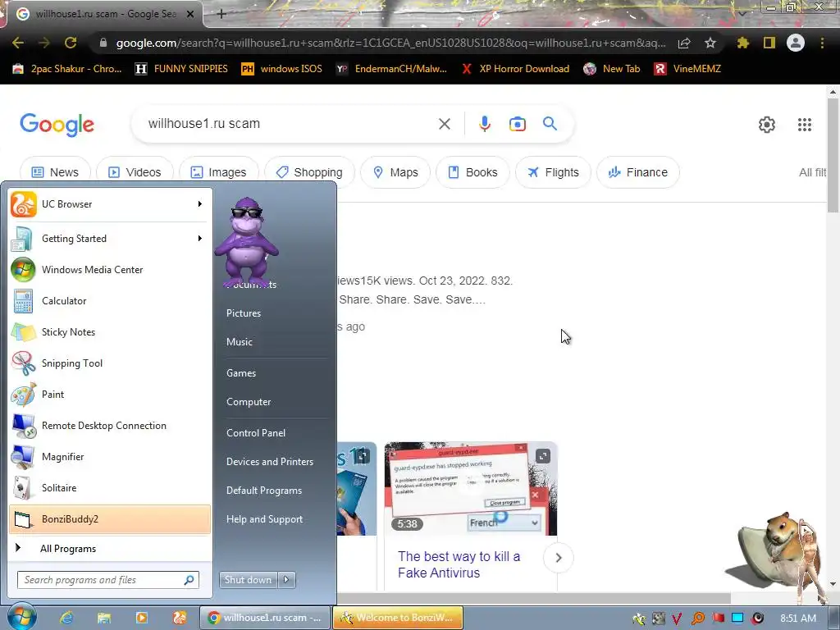The image size is (840, 630).
Task: Click the Chrome address bar URL
Action: [x=391, y=43]
